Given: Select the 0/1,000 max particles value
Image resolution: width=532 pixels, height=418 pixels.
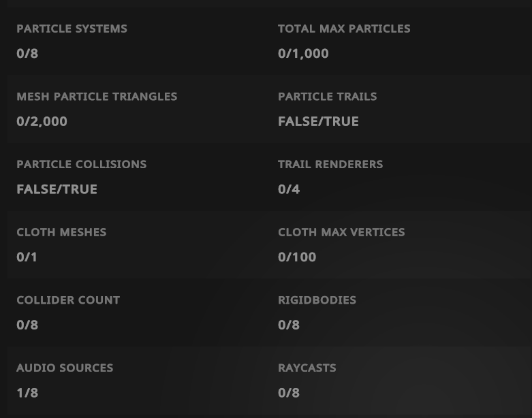Looking at the screenshot, I should (x=303, y=53).
